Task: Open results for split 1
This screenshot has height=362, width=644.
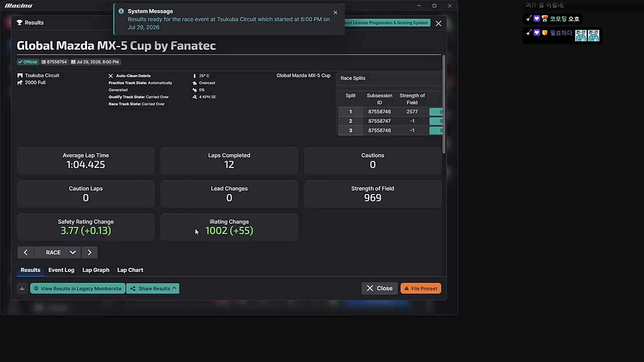Action: pos(436,112)
